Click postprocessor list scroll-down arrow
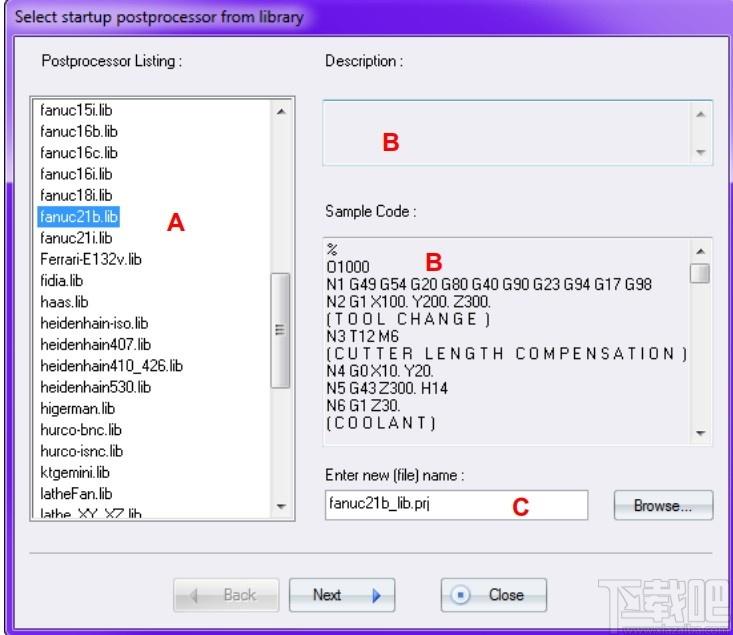Screen dimensions: 733x635 (281, 506)
